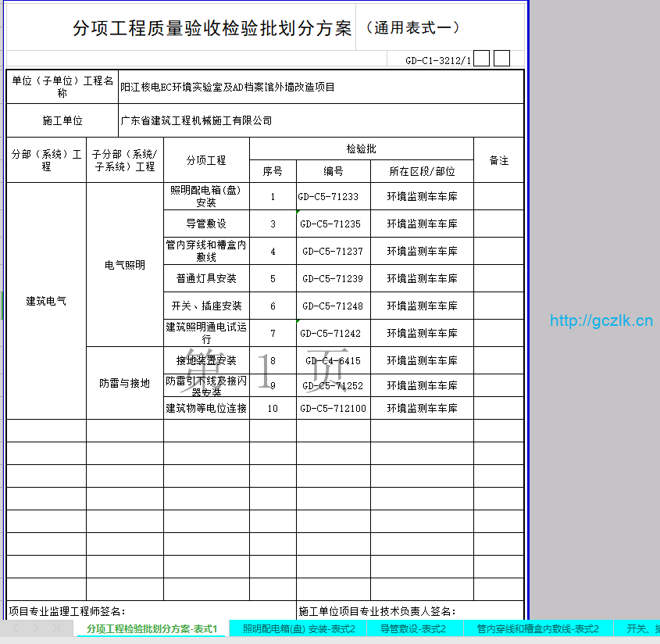Open the 照明配电箱(盘) 安装-表式2 sheet tab
This screenshot has height=644, width=660.
(298, 629)
